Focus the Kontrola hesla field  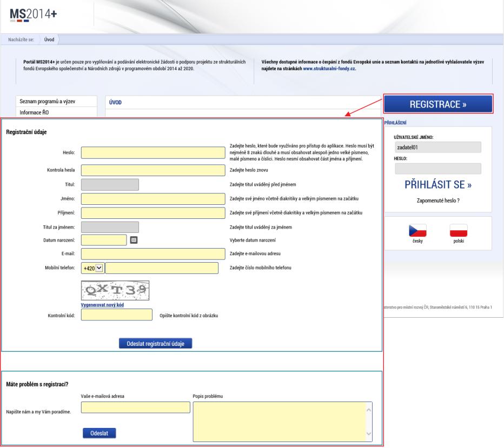153,170
